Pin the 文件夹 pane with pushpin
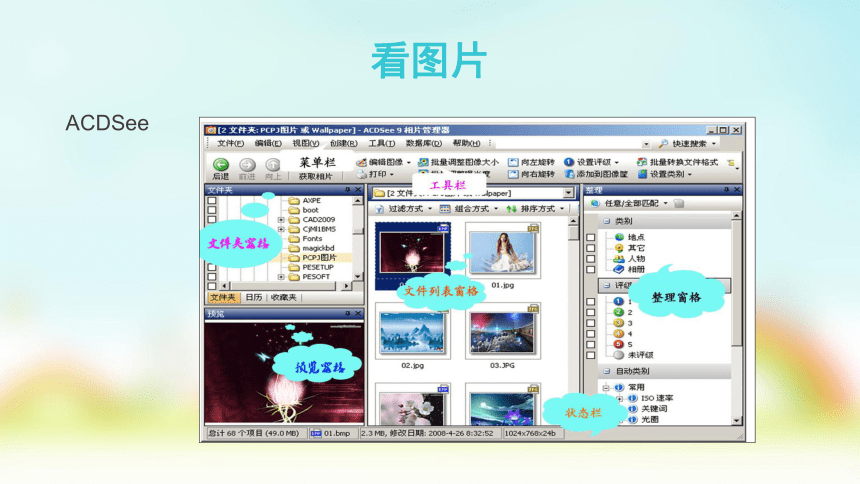 (x=348, y=190)
